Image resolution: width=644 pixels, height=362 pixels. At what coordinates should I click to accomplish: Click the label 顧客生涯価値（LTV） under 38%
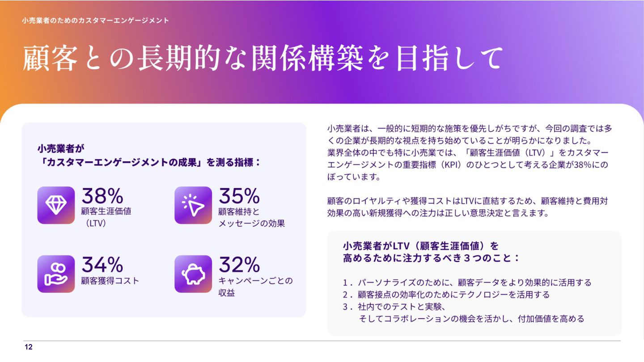[106, 217]
